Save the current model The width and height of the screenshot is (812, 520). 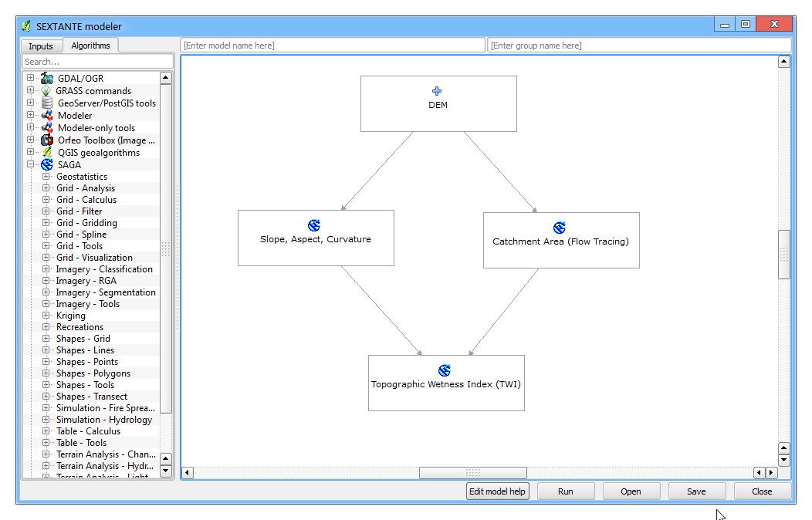(696, 491)
